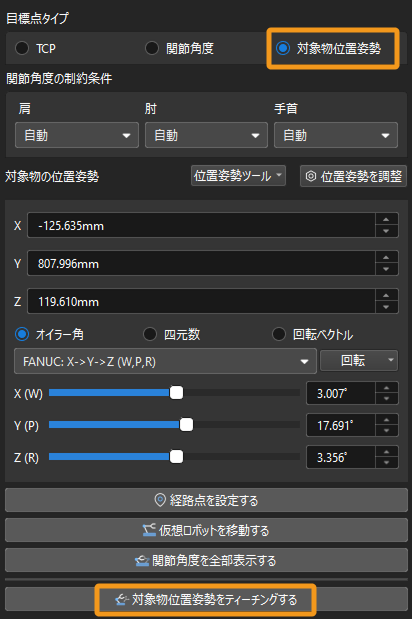Screen dimensions: 412x619
Task: Decrease X (W) angle with down arrow
Action: coord(386,399)
